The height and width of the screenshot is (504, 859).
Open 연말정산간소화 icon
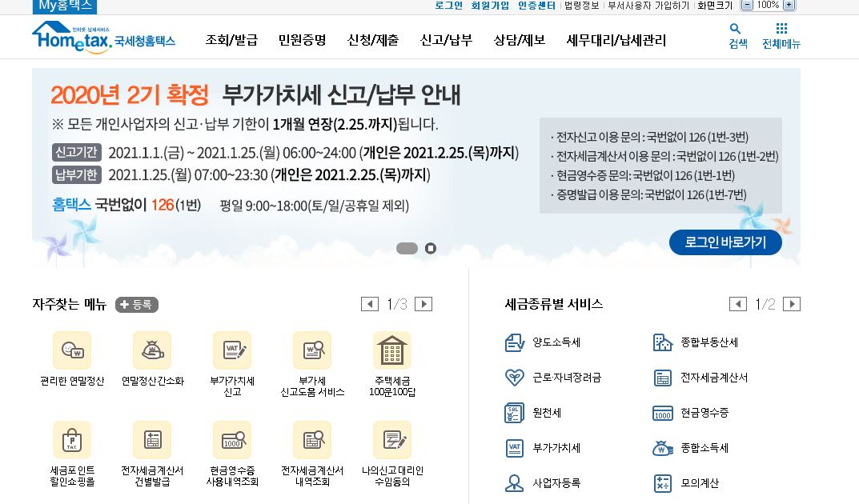click(x=152, y=350)
